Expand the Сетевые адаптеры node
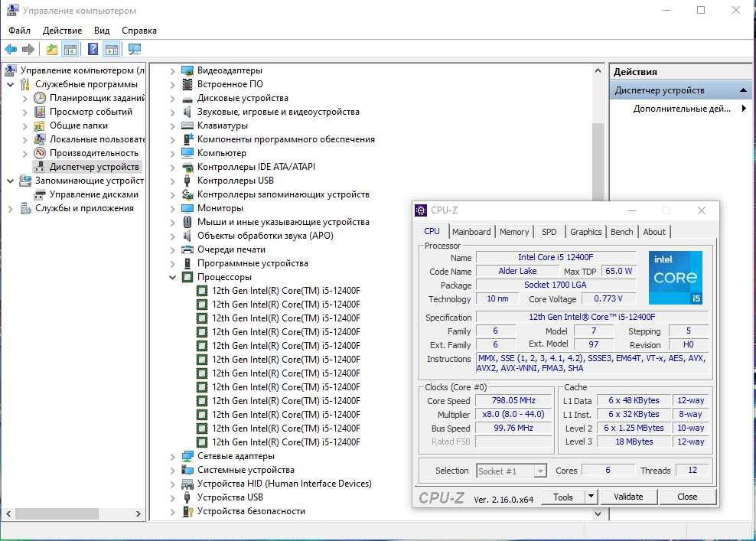Image resolution: width=756 pixels, height=541 pixels. point(172,456)
